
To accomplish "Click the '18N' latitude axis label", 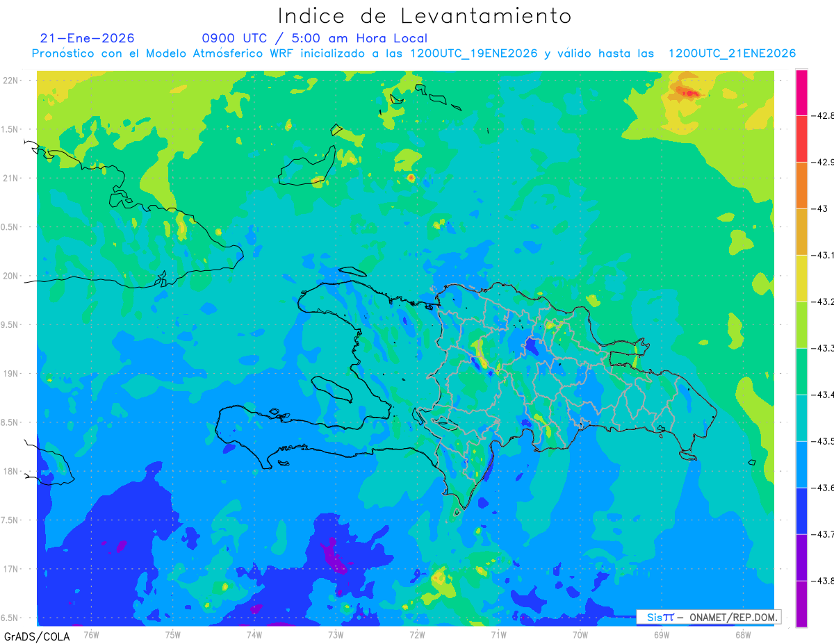I will (x=12, y=472).
